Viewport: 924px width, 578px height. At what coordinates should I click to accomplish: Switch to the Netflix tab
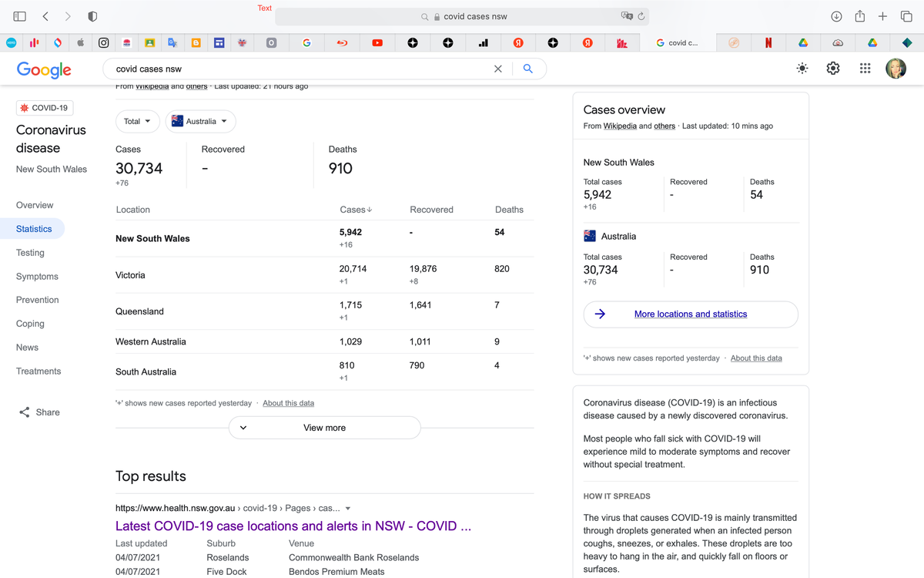(x=768, y=43)
